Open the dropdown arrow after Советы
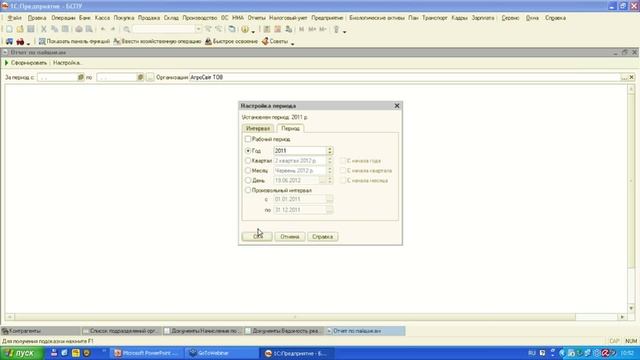The width and height of the screenshot is (640, 360). coord(292,43)
